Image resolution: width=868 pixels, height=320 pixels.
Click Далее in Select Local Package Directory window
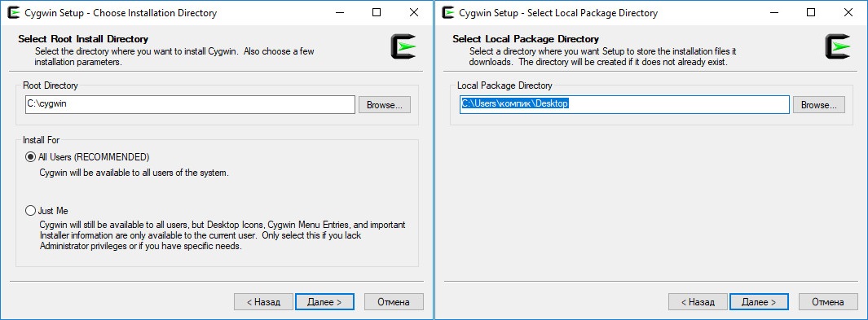(x=759, y=302)
